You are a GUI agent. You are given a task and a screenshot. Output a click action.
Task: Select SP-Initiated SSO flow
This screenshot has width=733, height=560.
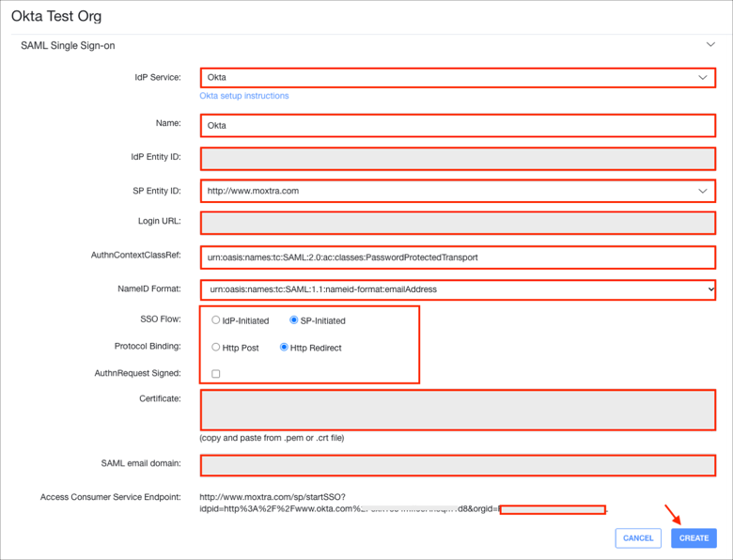point(294,320)
